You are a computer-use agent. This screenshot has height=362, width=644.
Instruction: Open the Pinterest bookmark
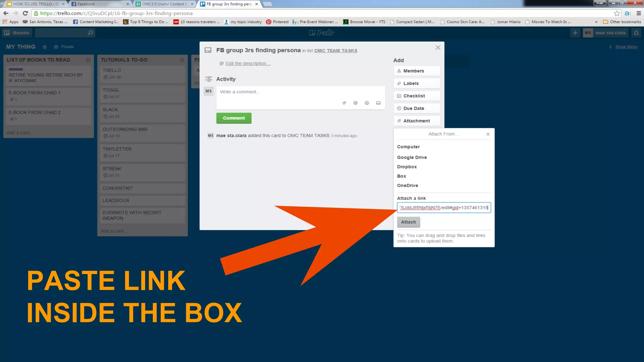coord(277,22)
